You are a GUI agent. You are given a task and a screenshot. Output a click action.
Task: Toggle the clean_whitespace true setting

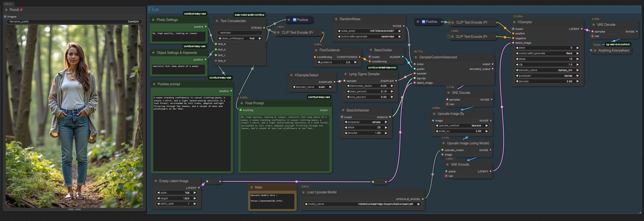click(239, 39)
